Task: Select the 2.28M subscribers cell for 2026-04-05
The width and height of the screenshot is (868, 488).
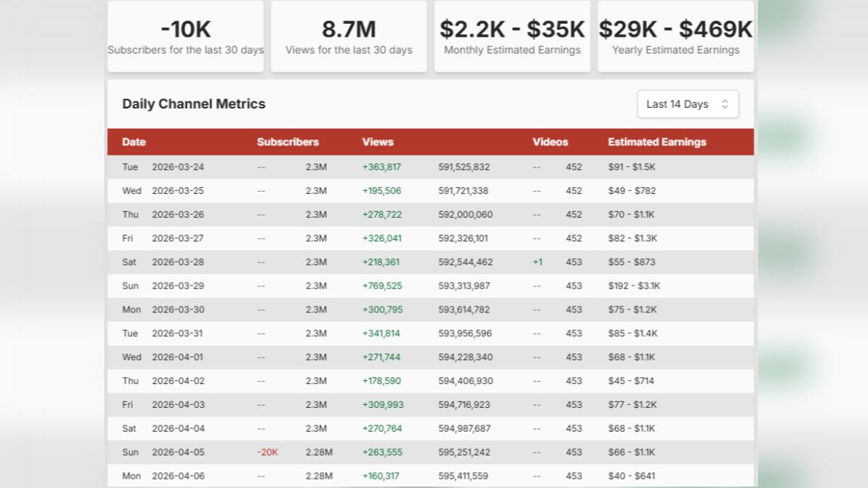Action: (318, 452)
